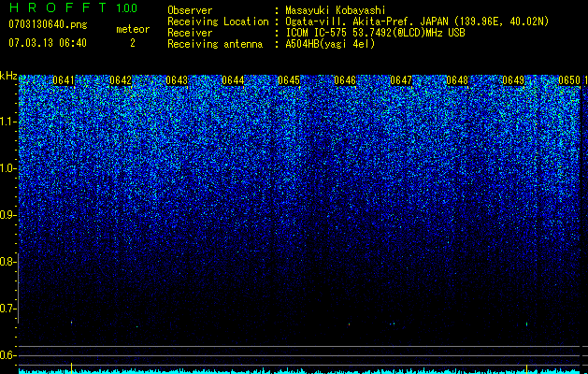
Task: Click the meteor count value 2
Action: coord(133,43)
